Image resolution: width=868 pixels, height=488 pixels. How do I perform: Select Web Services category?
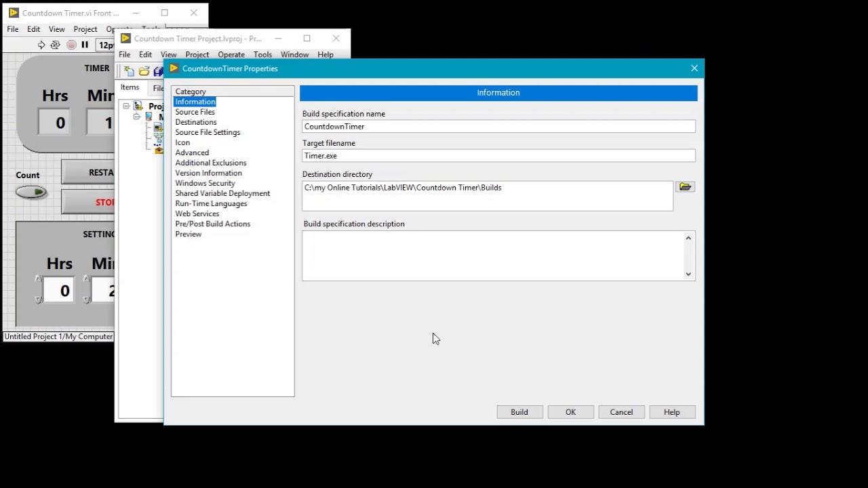pos(197,213)
